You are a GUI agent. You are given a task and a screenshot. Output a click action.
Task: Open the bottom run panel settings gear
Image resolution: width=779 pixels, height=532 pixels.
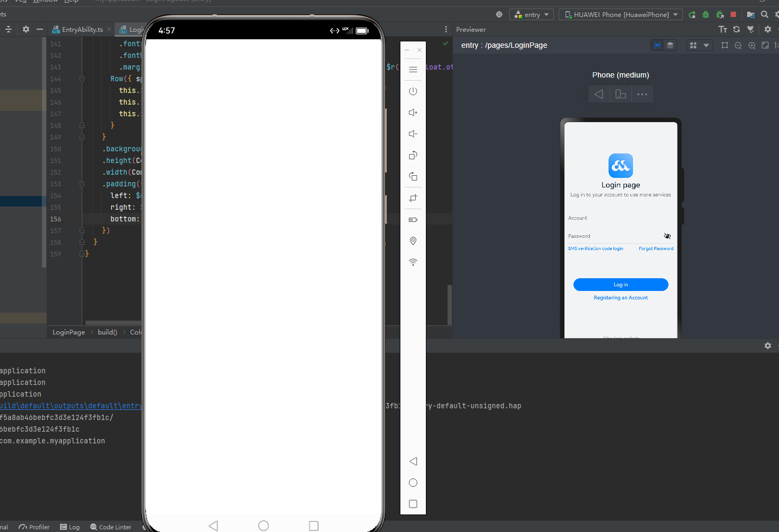[768, 346]
